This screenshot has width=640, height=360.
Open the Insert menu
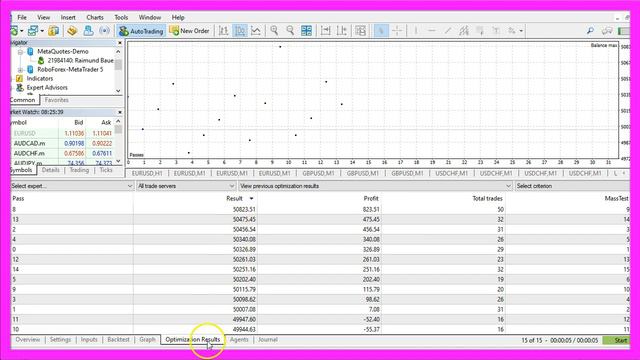pyautogui.click(x=68, y=18)
